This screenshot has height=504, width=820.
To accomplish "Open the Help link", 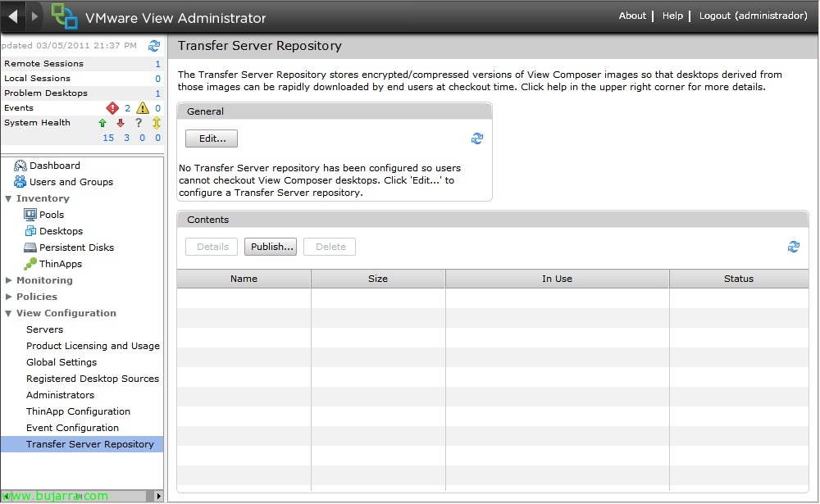I will (672, 16).
